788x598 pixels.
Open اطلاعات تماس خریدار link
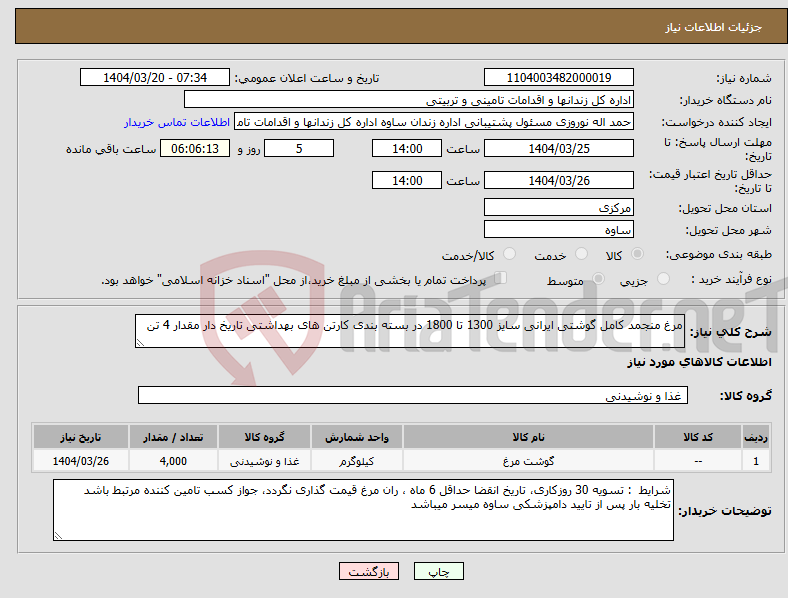tap(177, 122)
